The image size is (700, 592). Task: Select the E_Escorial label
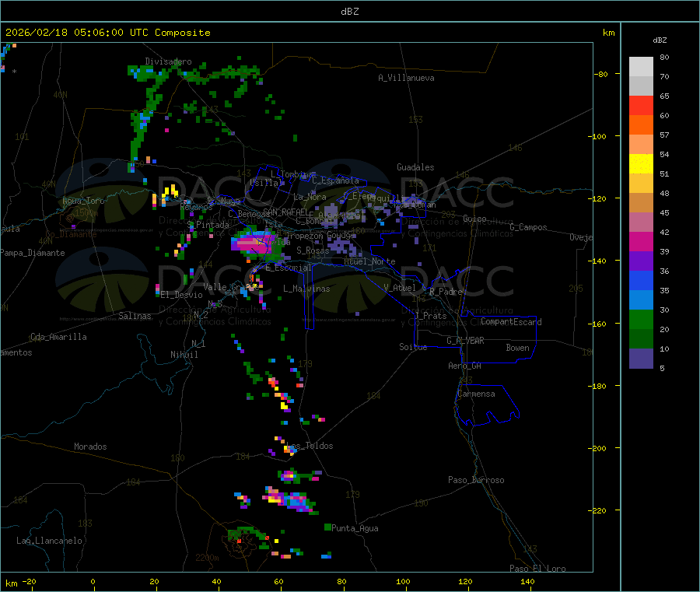[289, 268]
